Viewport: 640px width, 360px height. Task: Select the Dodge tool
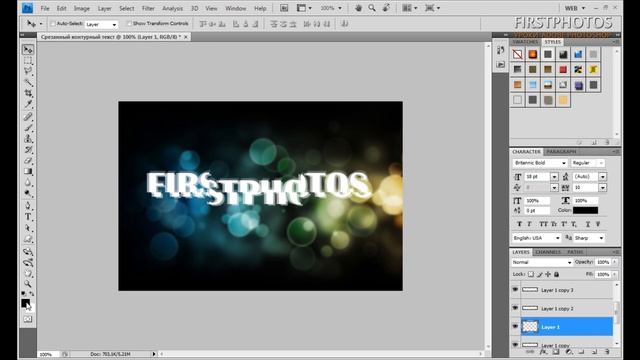pyautogui.click(x=28, y=194)
